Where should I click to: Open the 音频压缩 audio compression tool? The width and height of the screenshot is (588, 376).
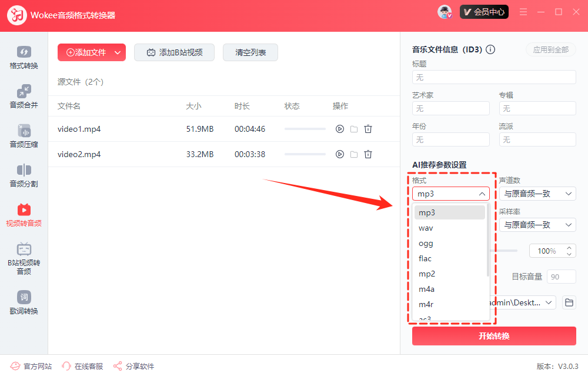pyautogui.click(x=24, y=137)
